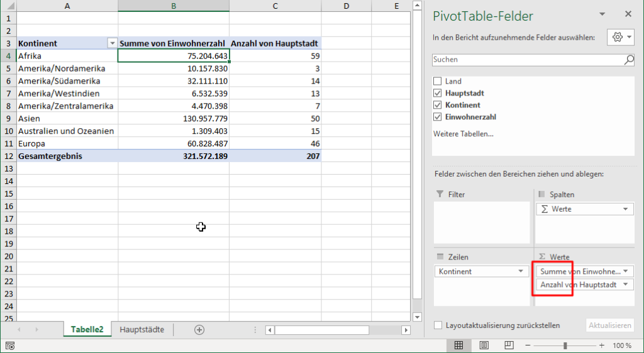Open Anzahl von Hauptstadt field dropdown

(x=626, y=285)
